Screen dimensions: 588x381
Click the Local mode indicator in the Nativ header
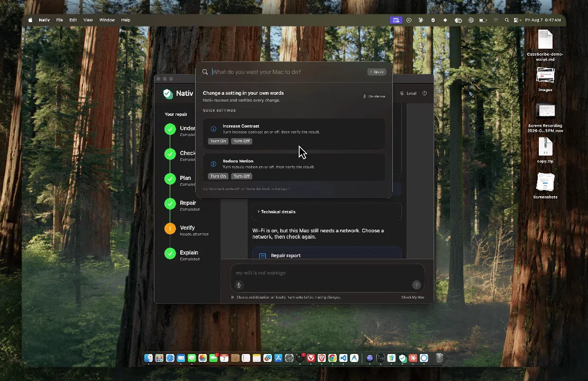tap(408, 93)
